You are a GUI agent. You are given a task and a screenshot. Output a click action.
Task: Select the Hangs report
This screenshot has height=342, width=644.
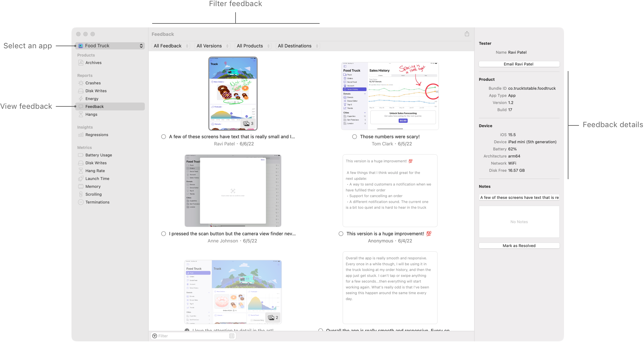[x=91, y=114]
